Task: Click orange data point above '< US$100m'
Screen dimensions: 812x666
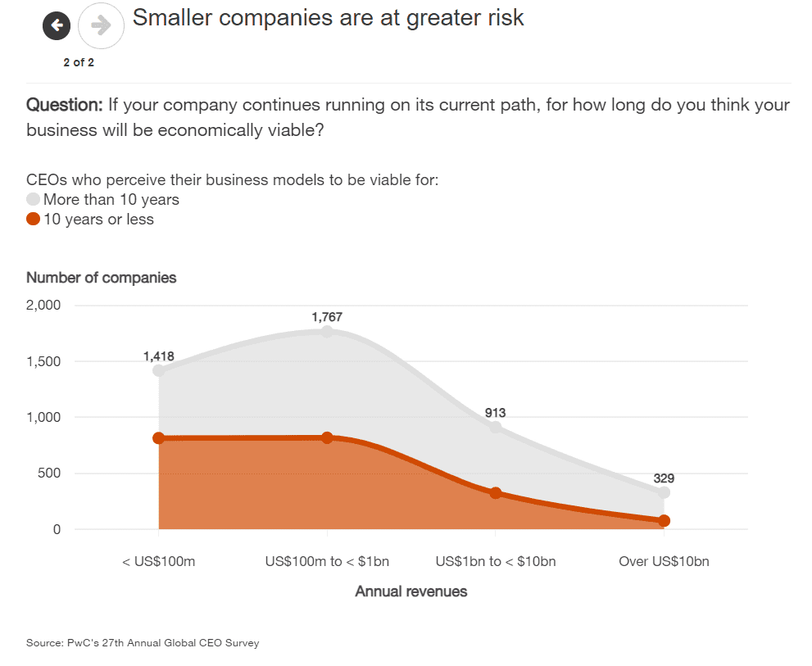Action: click(159, 438)
